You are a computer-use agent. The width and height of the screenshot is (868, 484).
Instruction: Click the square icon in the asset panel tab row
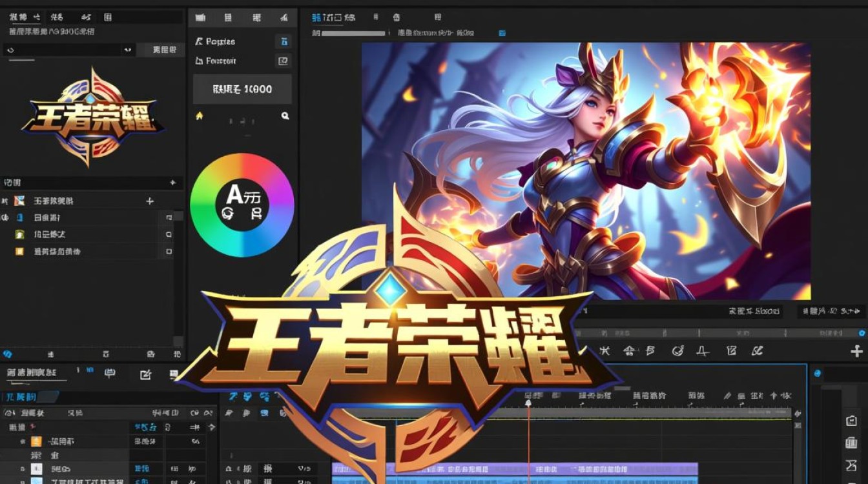coord(107,17)
